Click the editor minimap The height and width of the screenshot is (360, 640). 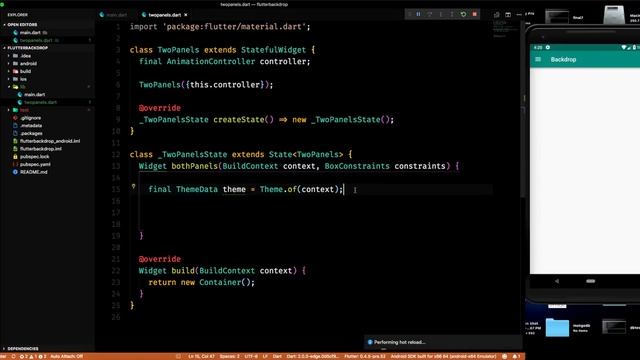click(x=505, y=29)
